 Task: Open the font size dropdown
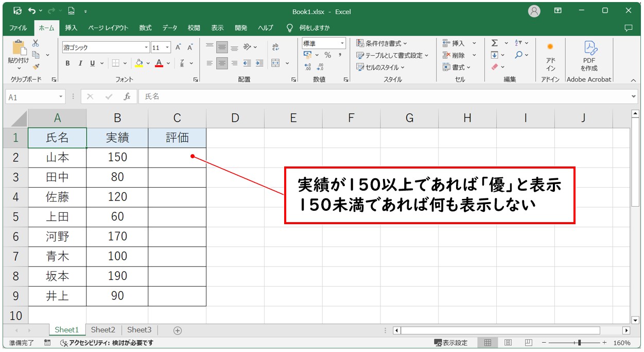tap(168, 47)
